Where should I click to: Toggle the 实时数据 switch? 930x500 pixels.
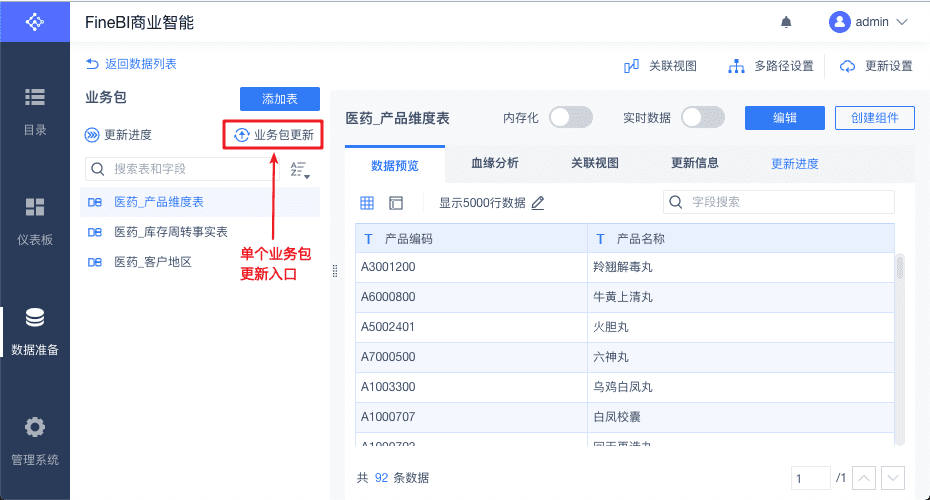tap(703, 118)
